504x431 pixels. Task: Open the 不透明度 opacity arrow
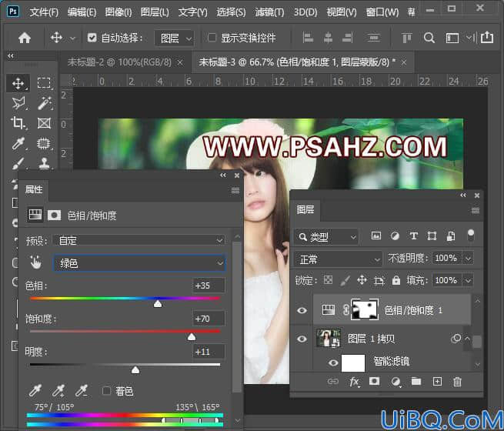pyautogui.click(x=469, y=258)
